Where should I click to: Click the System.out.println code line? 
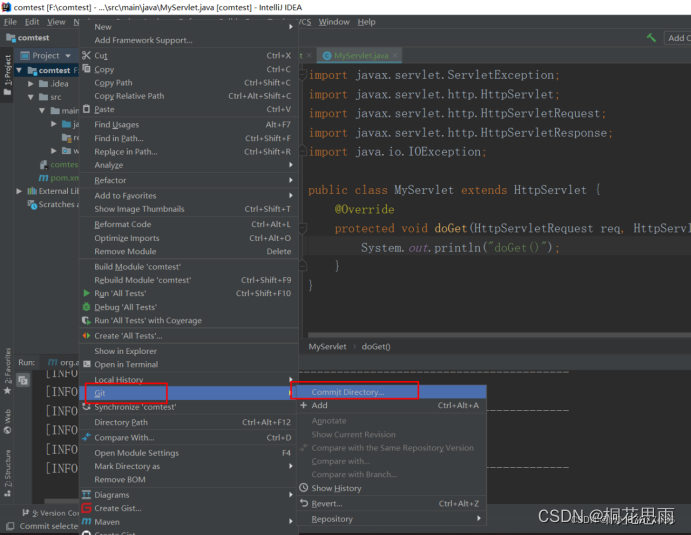460,247
